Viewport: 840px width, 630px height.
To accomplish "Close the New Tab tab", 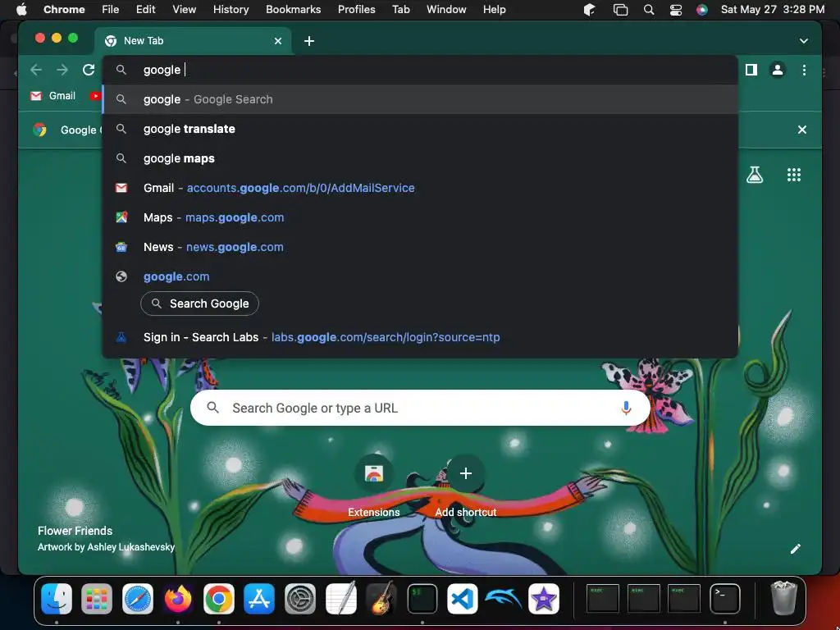I will 278,41.
